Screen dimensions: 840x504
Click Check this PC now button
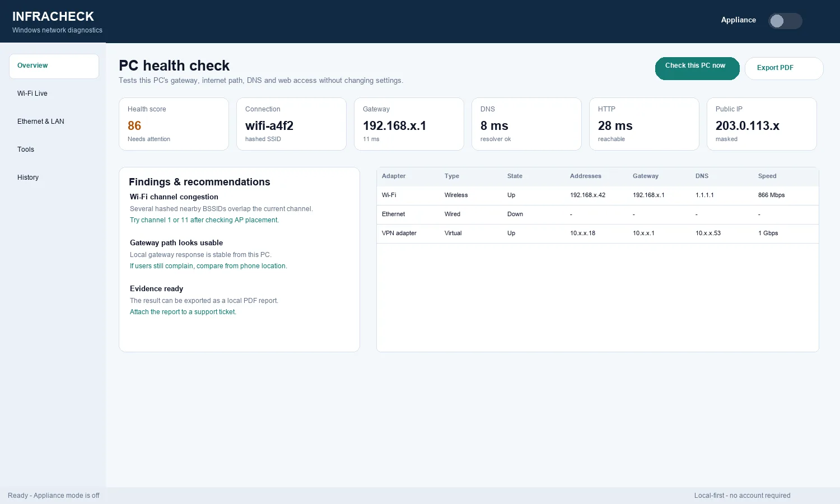(697, 68)
